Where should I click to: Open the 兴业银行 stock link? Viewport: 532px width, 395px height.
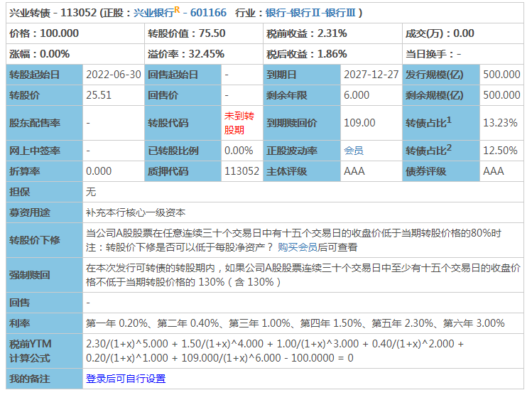(x=153, y=13)
